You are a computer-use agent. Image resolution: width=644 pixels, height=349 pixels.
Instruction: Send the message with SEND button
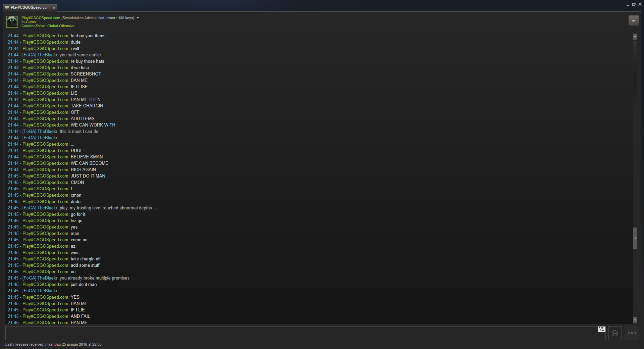pyautogui.click(x=631, y=333)
